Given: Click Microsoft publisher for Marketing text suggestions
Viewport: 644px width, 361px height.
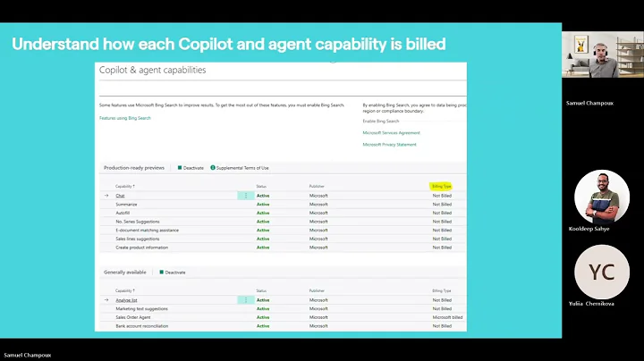Looking at the screenshot, I should 318,309.
